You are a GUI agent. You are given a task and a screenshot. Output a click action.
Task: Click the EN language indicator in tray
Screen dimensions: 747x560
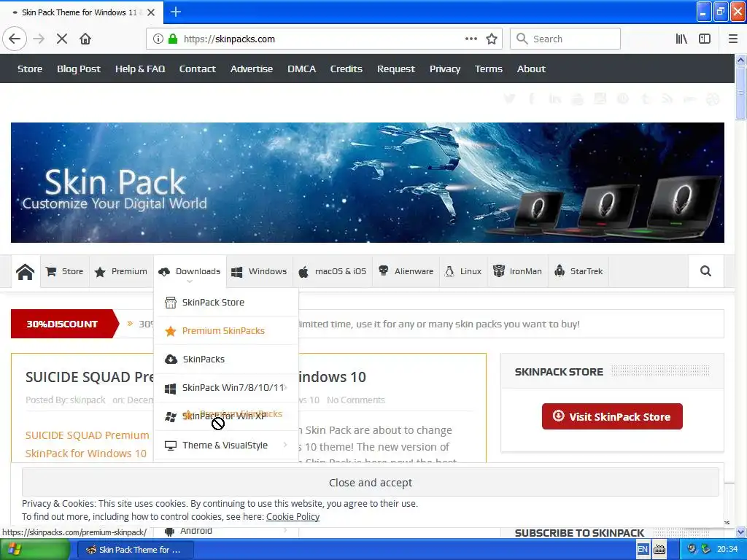coord(643,550)
